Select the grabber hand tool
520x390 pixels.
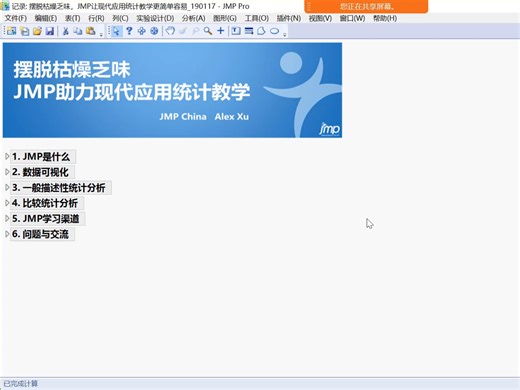click(x=170, y=31)
